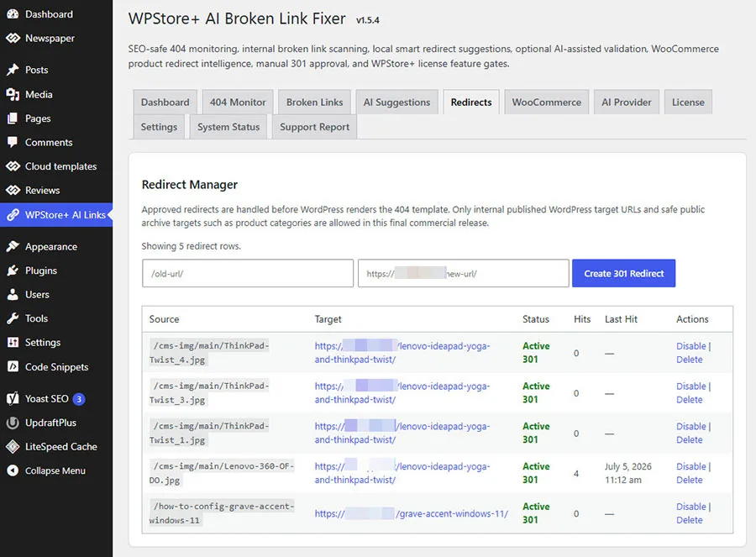
Task: Focus the new-url target input field
Action: (x=464, y=273)
